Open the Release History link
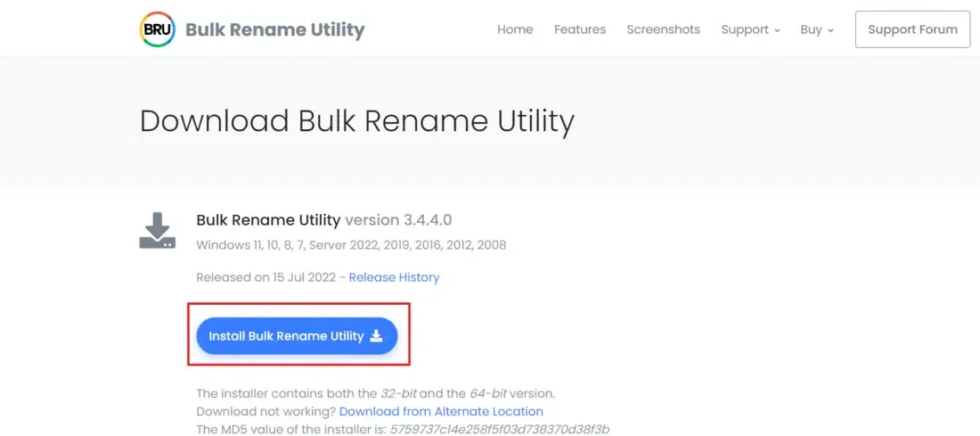The width and height of the screenshot is (980, 436). [394, 277]
